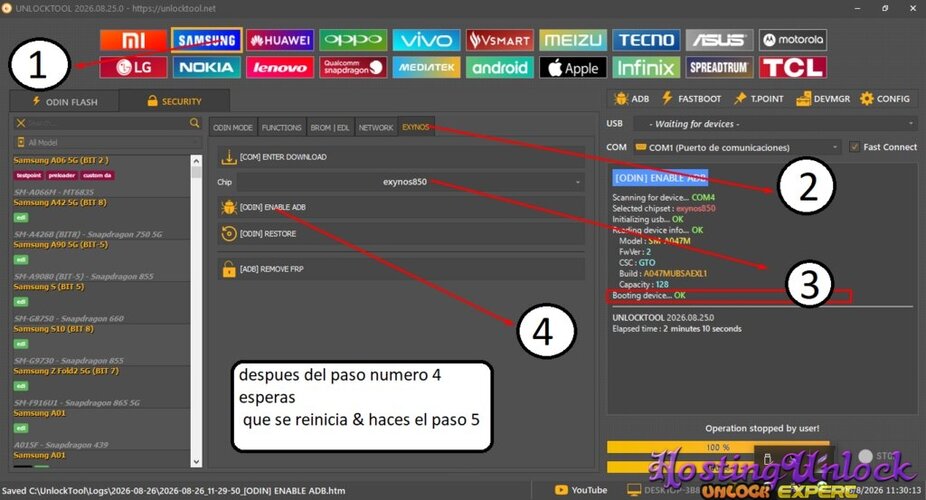
Task: Select Samsung A42 5G (BIT 8) model
Action: pyautogui.click(x=60, y=202)
